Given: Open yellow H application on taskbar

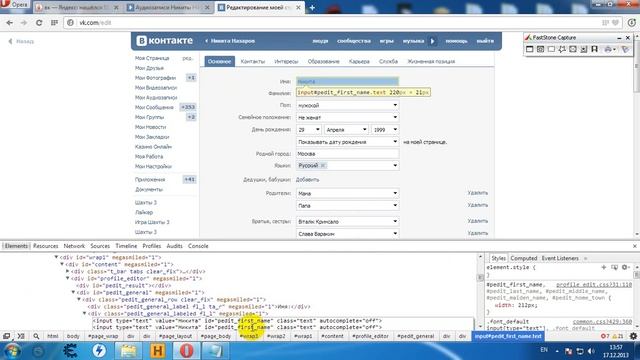Looking at the screenshot, I should click(x=157, y=351).
